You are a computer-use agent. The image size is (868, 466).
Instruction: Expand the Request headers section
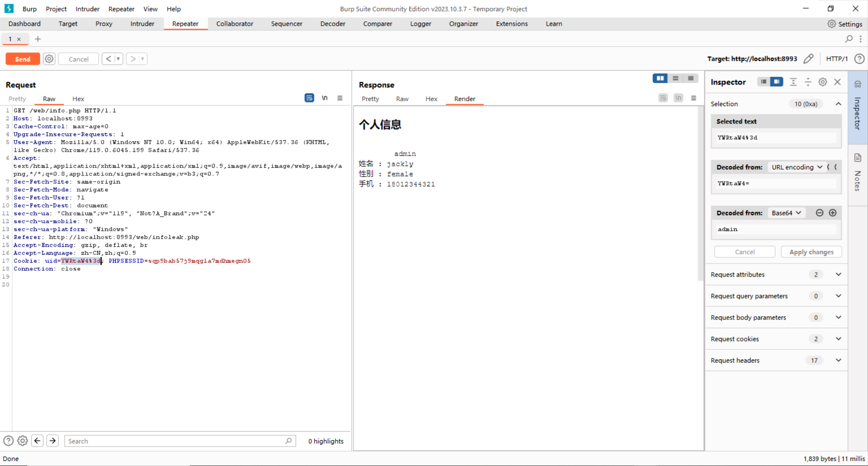838,360
